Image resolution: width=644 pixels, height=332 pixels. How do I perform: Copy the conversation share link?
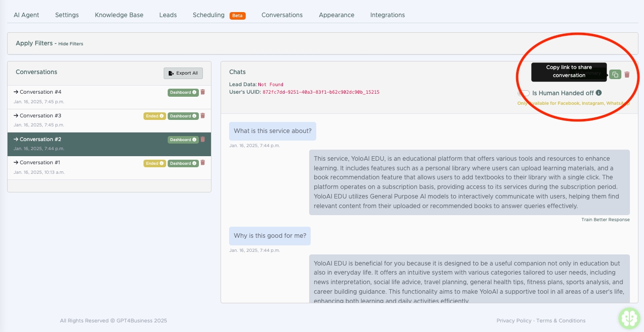pos(615,75)
